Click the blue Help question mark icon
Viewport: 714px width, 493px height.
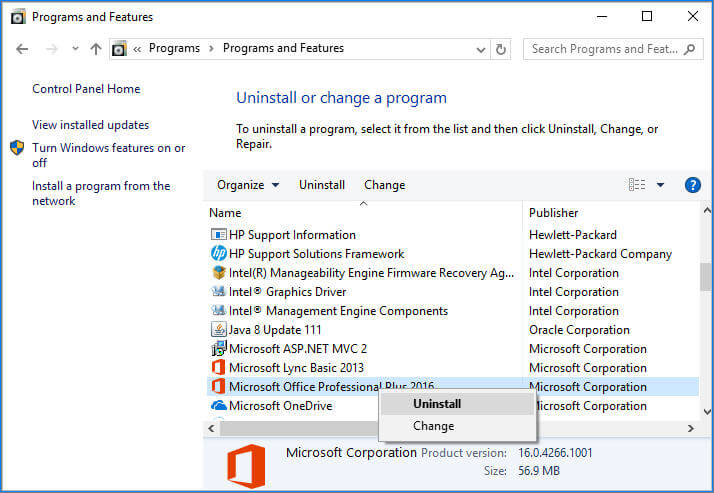pos(692,185)
